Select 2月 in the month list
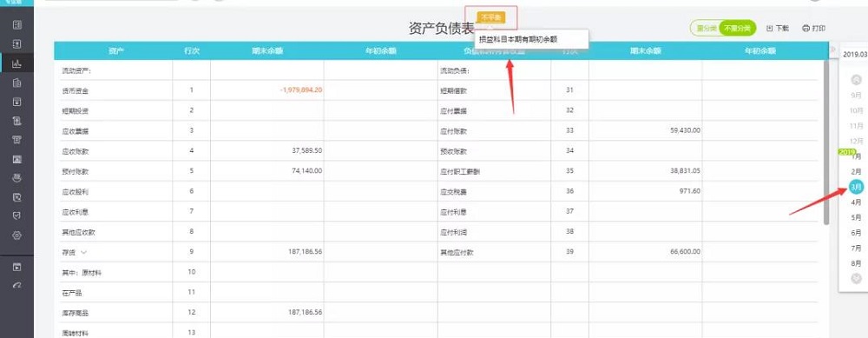 (x=856, y=172)
